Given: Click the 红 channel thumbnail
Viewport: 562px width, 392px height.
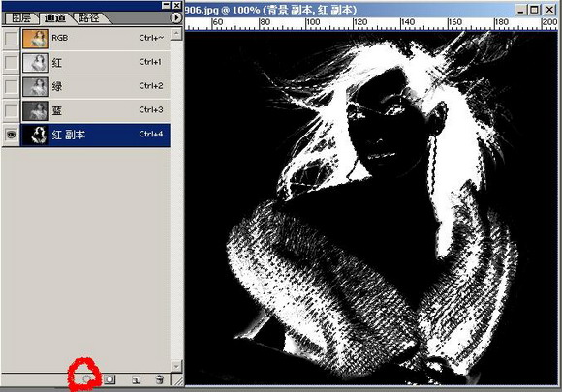Looking at the screenshot, I should pos(36,63).
